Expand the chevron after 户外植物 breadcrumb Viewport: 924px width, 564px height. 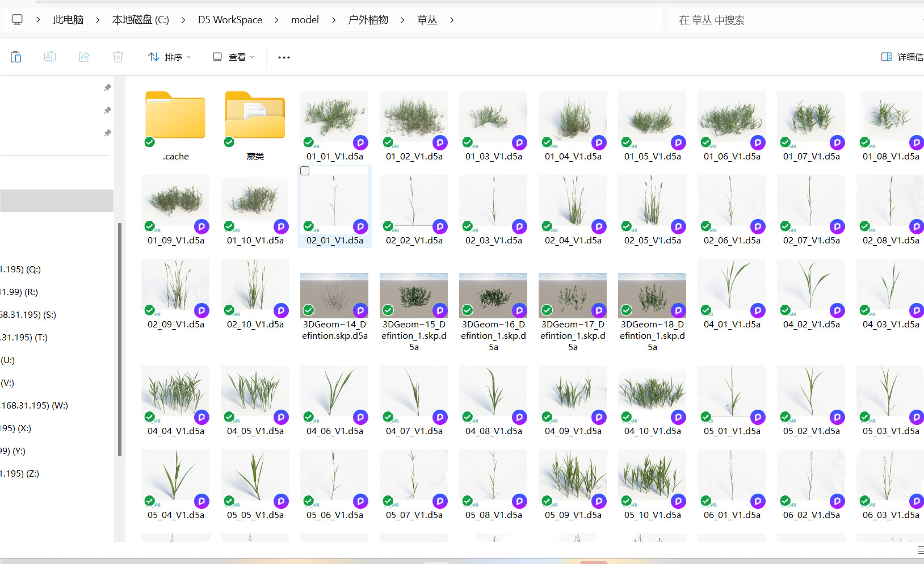coord(402,20)
